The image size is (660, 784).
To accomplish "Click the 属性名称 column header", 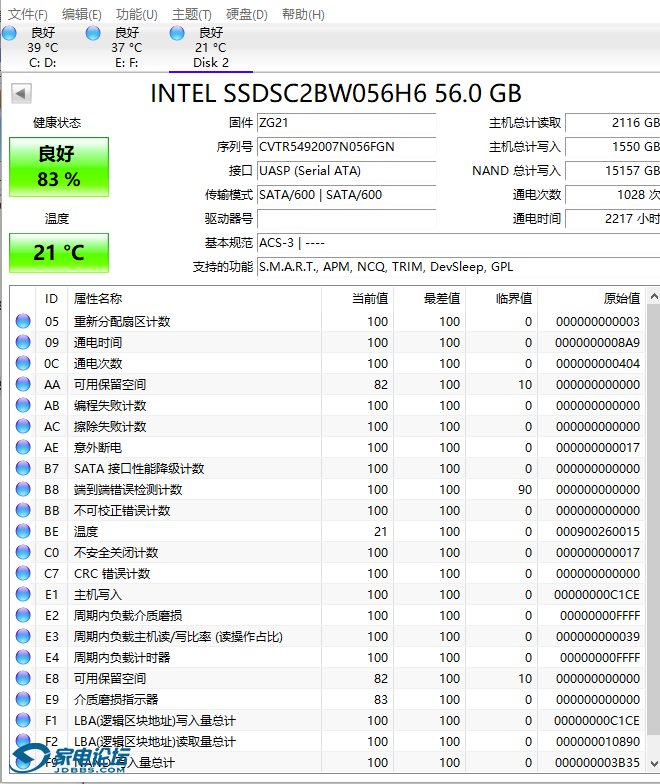I will click(194, 298).
